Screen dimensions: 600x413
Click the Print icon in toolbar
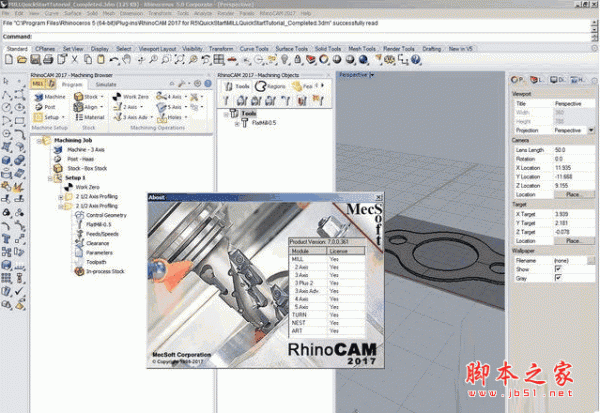coord(48,60)
